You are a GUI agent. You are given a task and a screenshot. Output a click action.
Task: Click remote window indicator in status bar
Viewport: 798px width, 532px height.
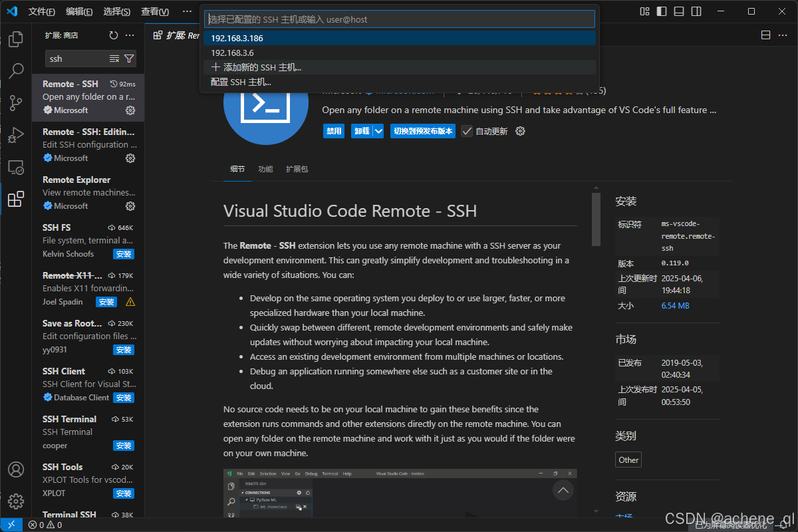(11, 525)
